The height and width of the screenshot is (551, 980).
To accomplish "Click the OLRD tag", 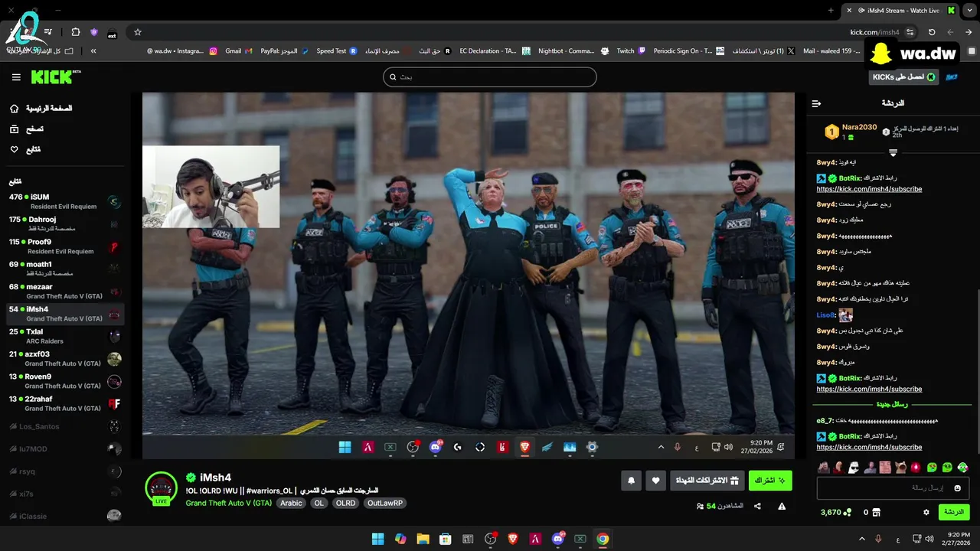I will click(345, 503).
